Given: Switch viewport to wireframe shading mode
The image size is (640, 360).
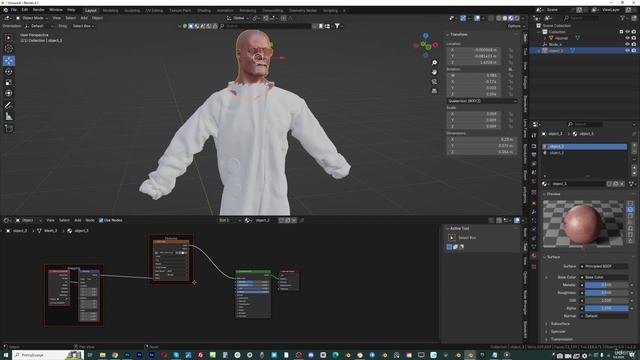Looking at the screenshot, I should (499, 18).
